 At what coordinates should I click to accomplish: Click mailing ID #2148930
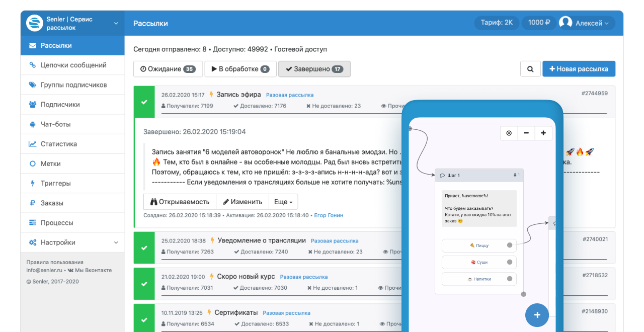(596, 311)
